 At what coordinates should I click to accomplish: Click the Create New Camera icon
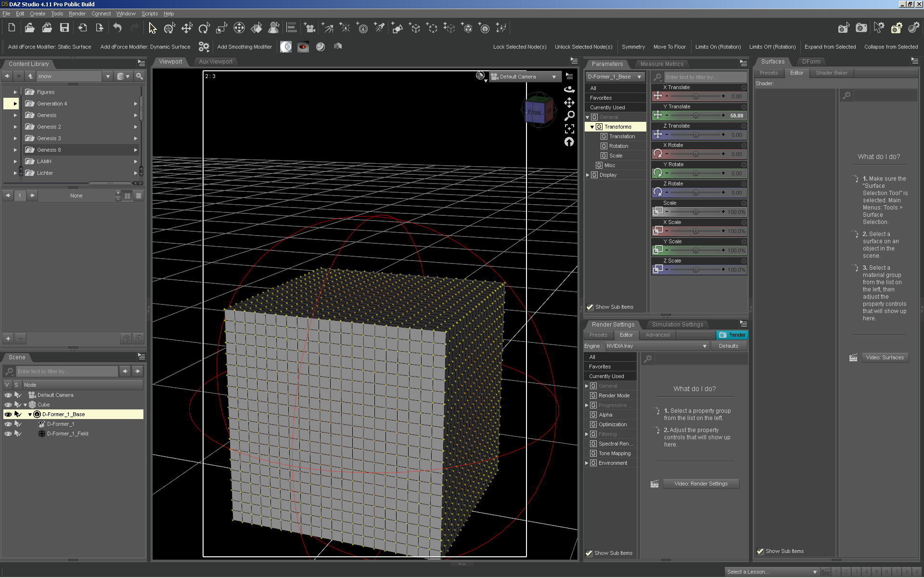tap(309, 28)
